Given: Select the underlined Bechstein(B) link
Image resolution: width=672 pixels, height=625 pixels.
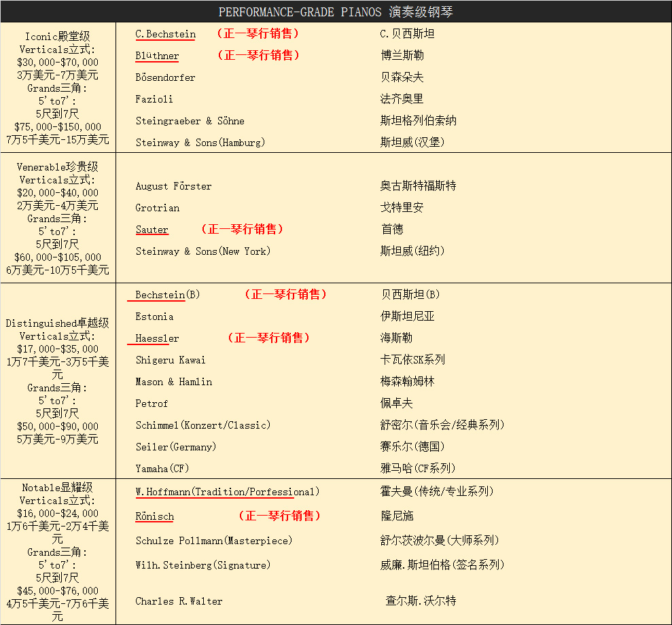Looking at the screenshot, I should [x=167, y=295].
